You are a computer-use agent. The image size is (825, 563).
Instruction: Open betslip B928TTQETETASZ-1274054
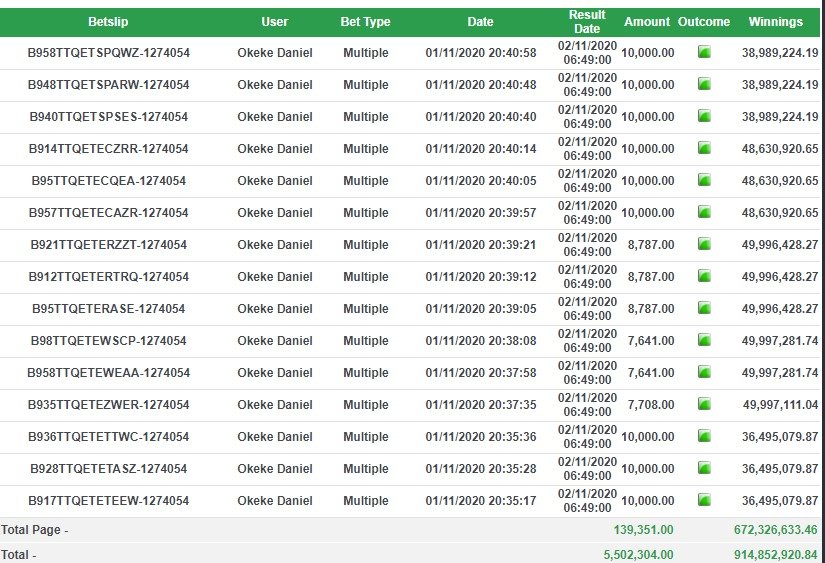click(108, 469)
